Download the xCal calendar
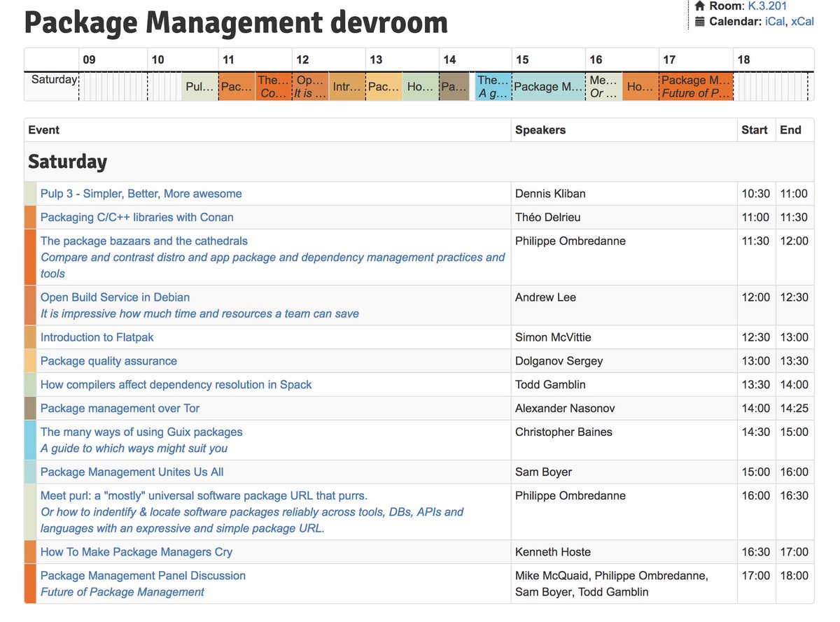The width and height of the screenshot is (840, 622). pos(802,22)
